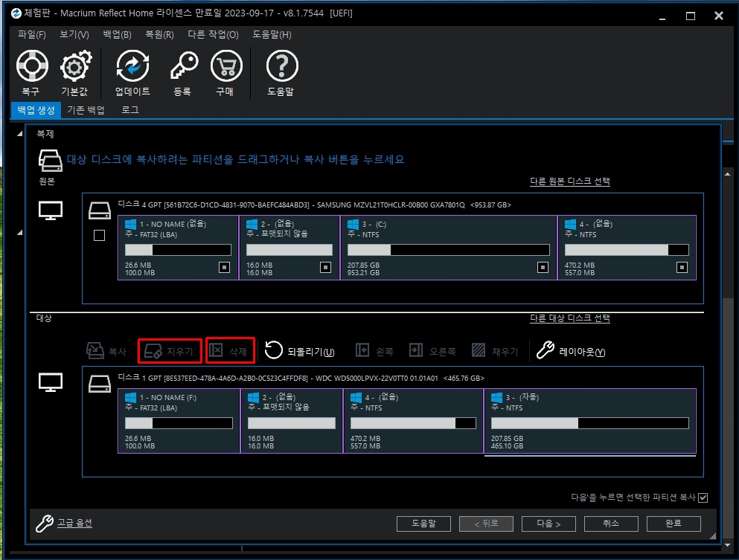Switch to the 백업 생성 tab

[x=36, y=110]
